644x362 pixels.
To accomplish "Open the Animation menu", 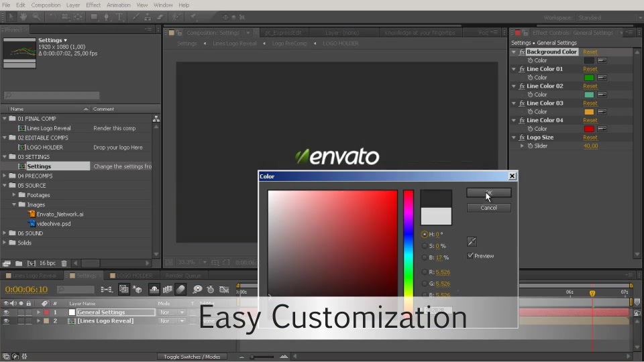I will coord(118,5).
